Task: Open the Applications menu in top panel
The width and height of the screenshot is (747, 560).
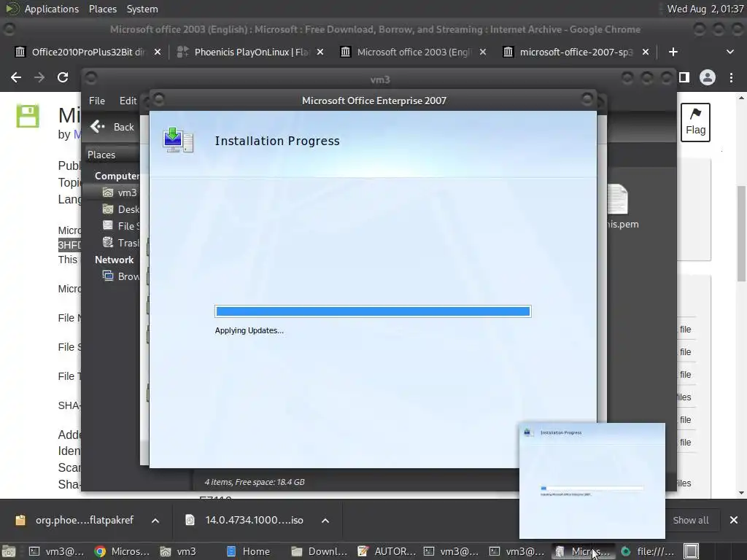Action: (x=52, y=9)
